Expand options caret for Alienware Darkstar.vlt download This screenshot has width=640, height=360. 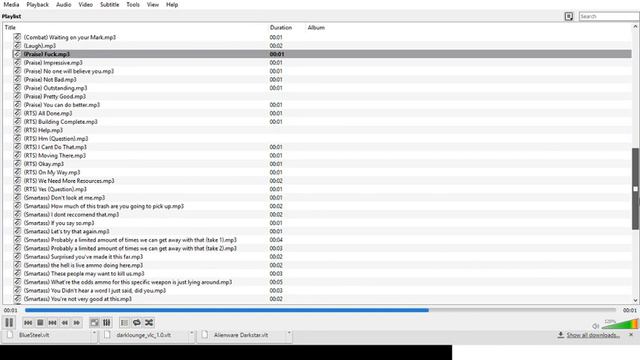click(289, 333)
